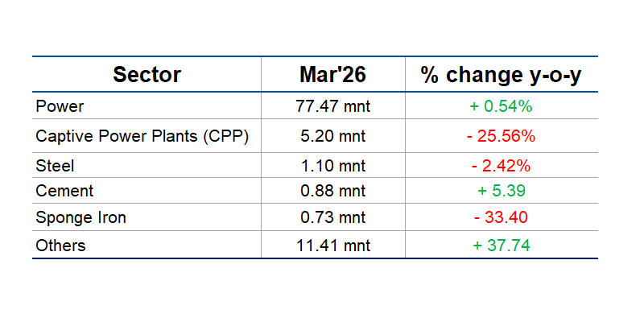Click the Mar'26 column header

tap(332, 75)
